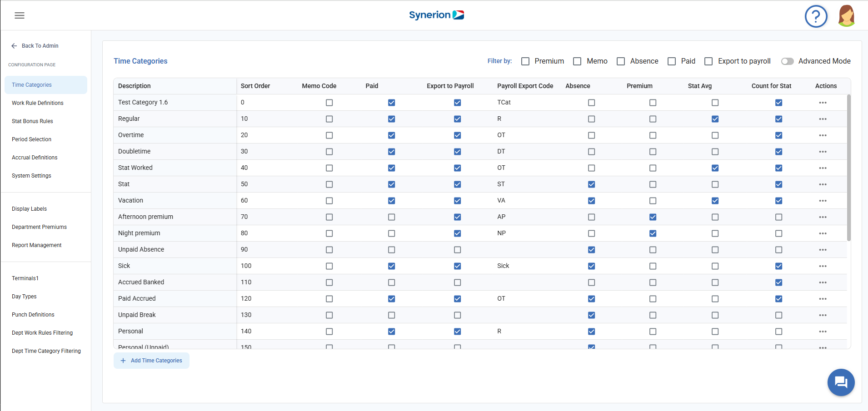Open actions menu for Unpaid Absence row
Image resolution: width=868 pixels, height=411 pixels.
click(823, 250)
